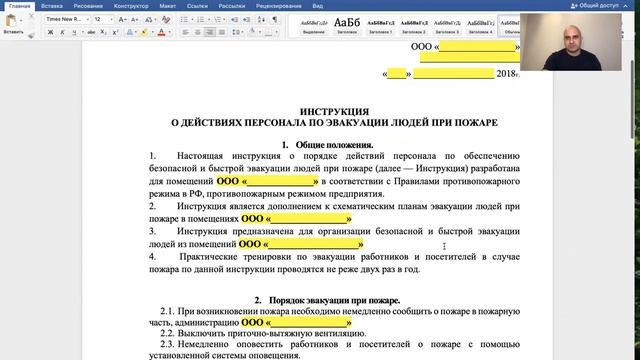
Task: Toggle underline formatting (Ч)
Action: click(74, 32)
